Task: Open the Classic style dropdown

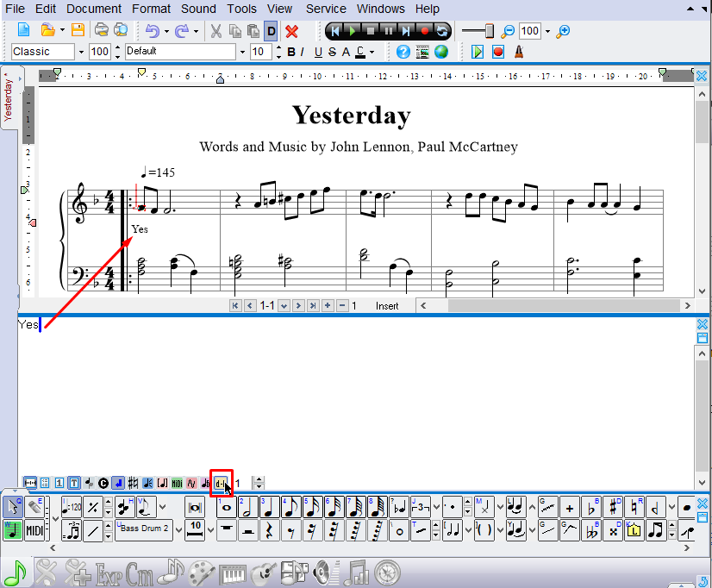Action: pos(82,52)
